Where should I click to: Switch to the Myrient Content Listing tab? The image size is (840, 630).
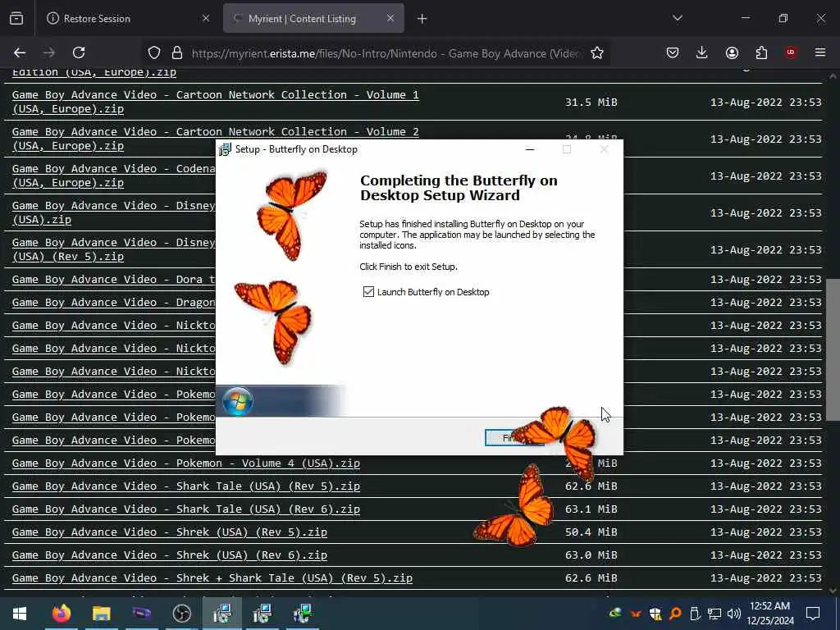tap(313, 19)
